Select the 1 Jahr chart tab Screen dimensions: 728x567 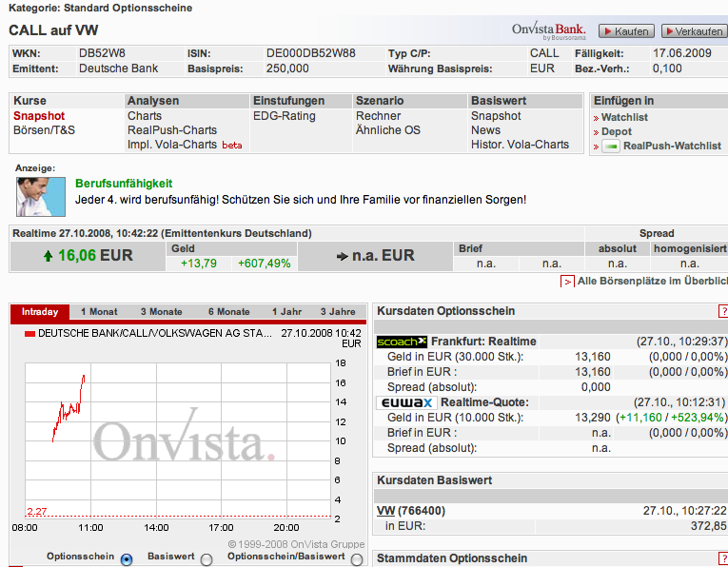pyautogui.click(x=286, y=312)
